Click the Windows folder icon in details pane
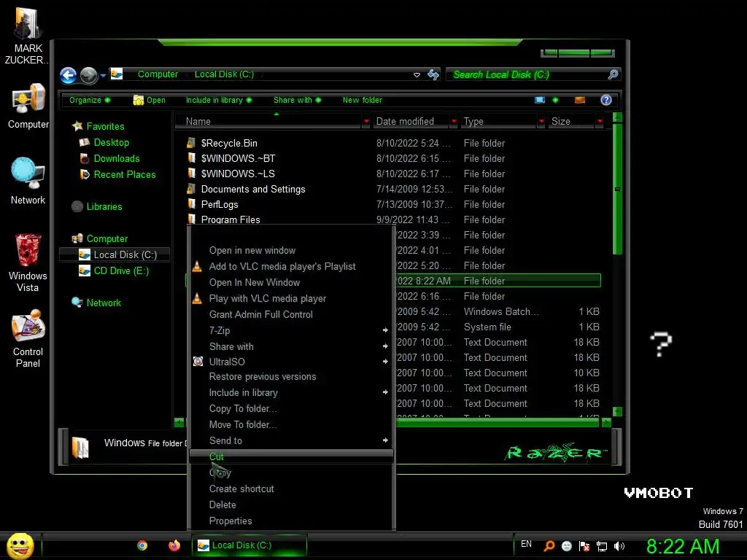This screenshot has width=747, height=560. [80, 447]
